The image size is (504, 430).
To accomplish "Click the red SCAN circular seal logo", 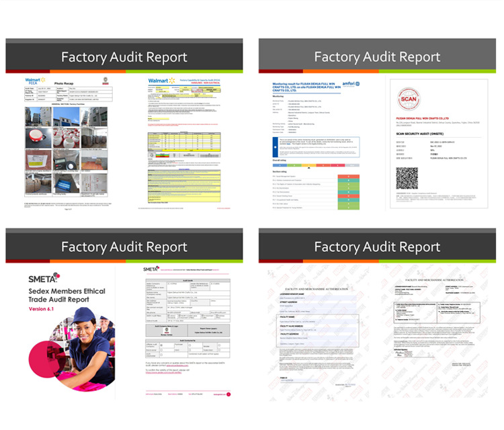I will [408, 99].
